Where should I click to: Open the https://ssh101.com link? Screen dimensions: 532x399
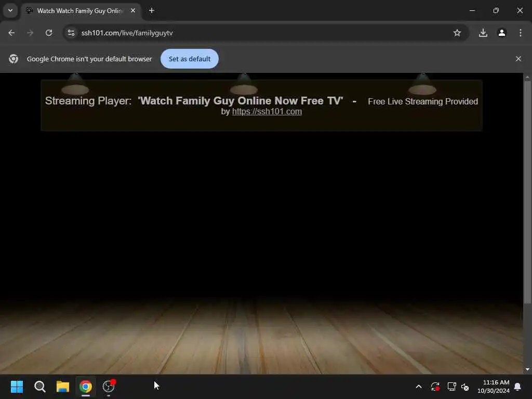[x=267, y=112]
